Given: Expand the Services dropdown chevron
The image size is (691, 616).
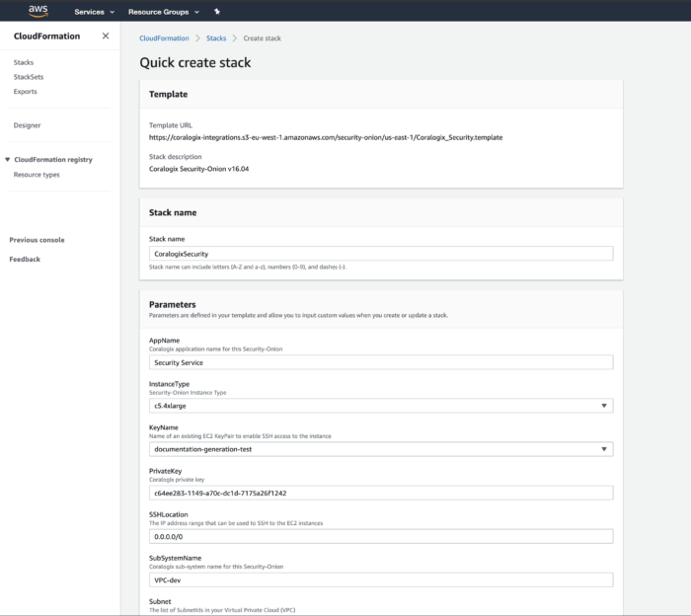Looking at the screenshot, I should 112,12.
